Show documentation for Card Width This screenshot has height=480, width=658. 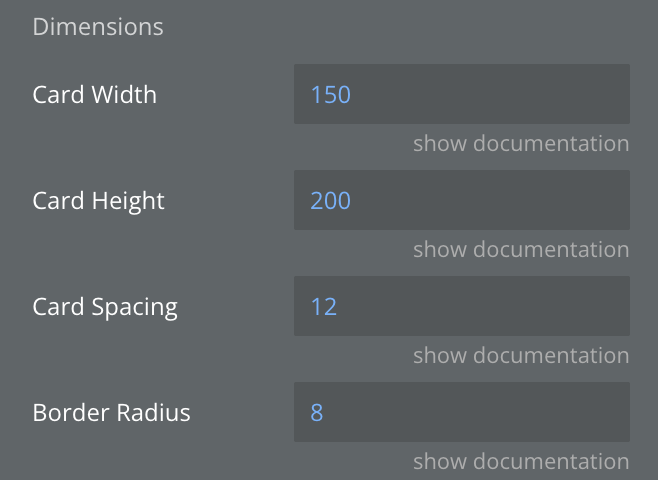521,144
